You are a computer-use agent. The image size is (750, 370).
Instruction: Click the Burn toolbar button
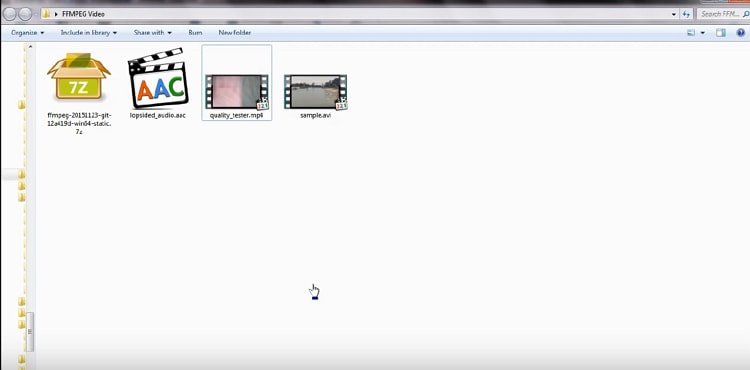[195, 33]
